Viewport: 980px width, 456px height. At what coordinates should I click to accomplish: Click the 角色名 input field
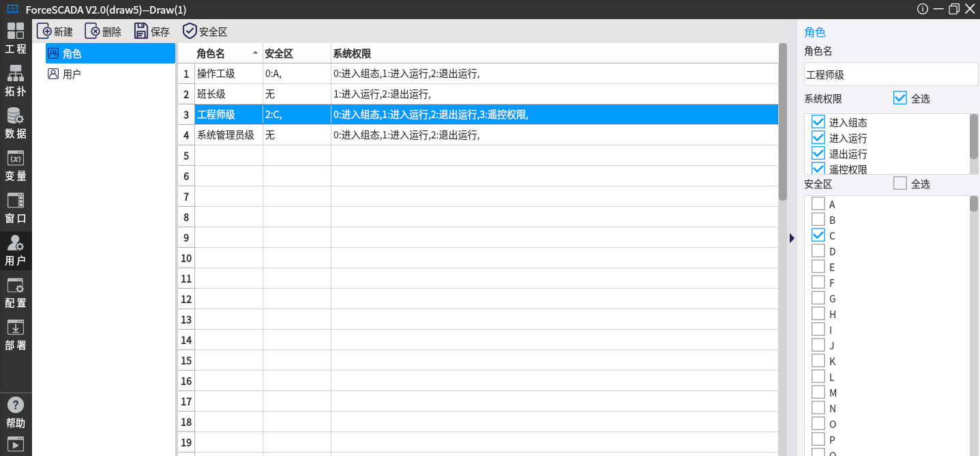coord(891,75)
